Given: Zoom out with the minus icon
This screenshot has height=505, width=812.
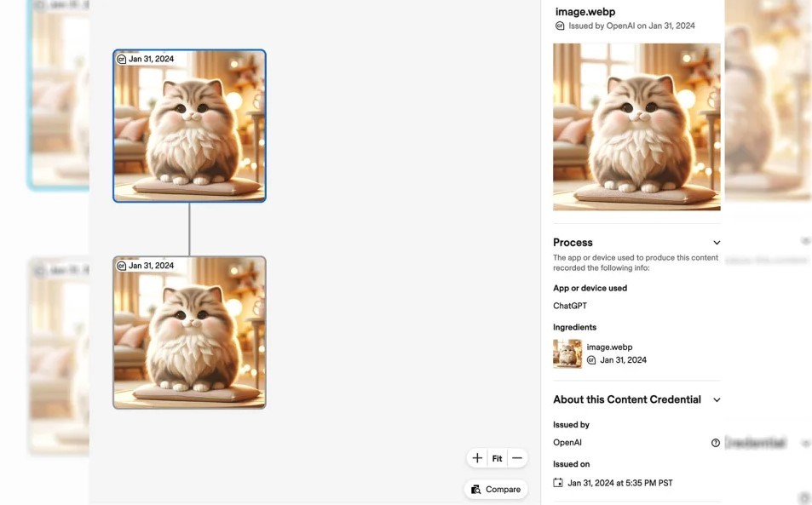Looking at the screenshot, I should (517, 458).
